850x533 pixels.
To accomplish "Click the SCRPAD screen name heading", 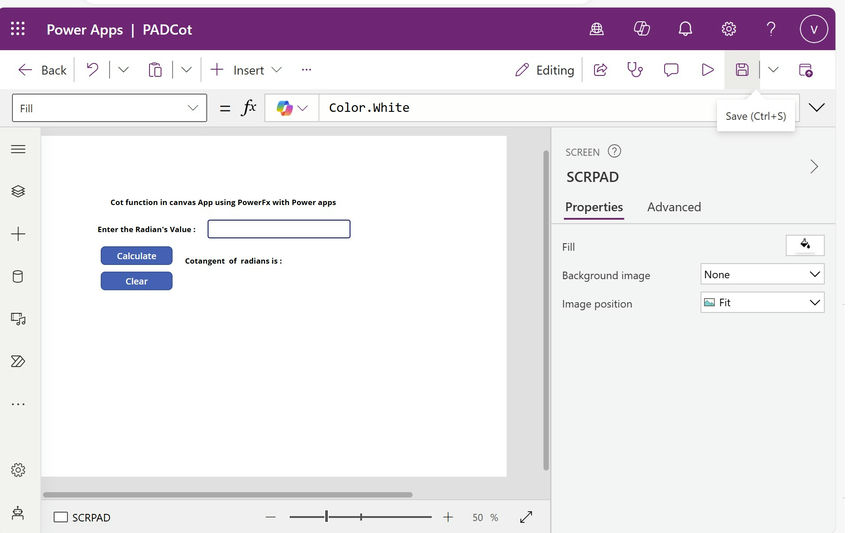I will 592,177.
